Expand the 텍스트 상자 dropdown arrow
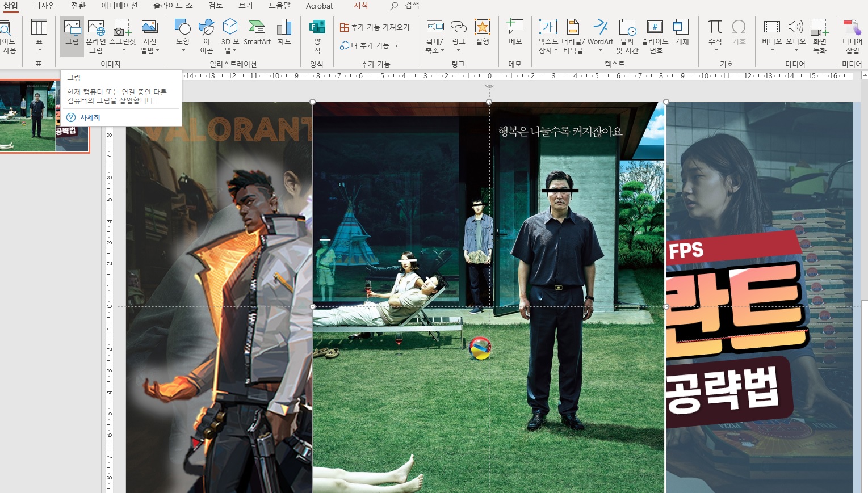868x493 pixels. click(556, 50)
